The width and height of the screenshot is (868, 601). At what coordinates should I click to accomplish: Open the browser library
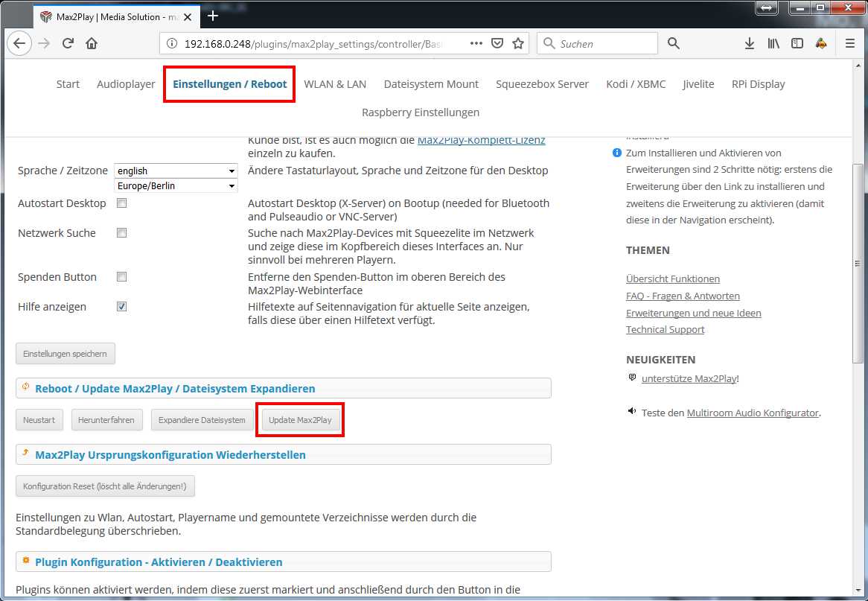coord(773,43)
